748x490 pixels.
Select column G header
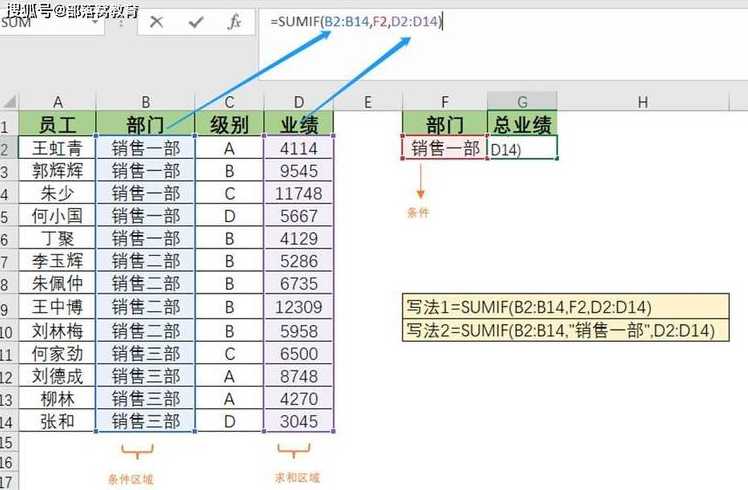click(x=522, y=102)
